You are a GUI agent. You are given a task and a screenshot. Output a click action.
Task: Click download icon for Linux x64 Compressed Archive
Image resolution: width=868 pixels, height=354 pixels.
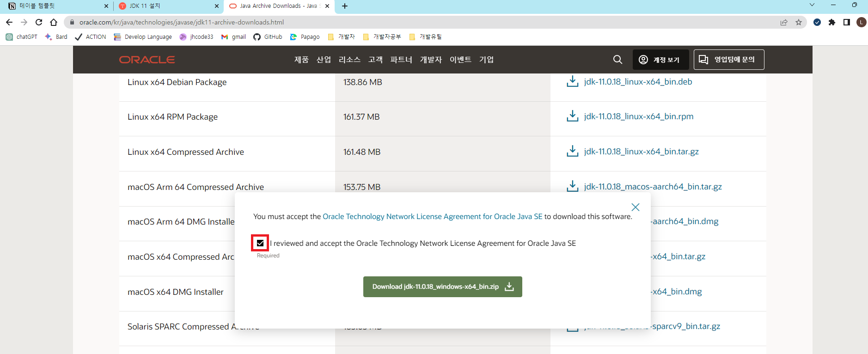573,151
